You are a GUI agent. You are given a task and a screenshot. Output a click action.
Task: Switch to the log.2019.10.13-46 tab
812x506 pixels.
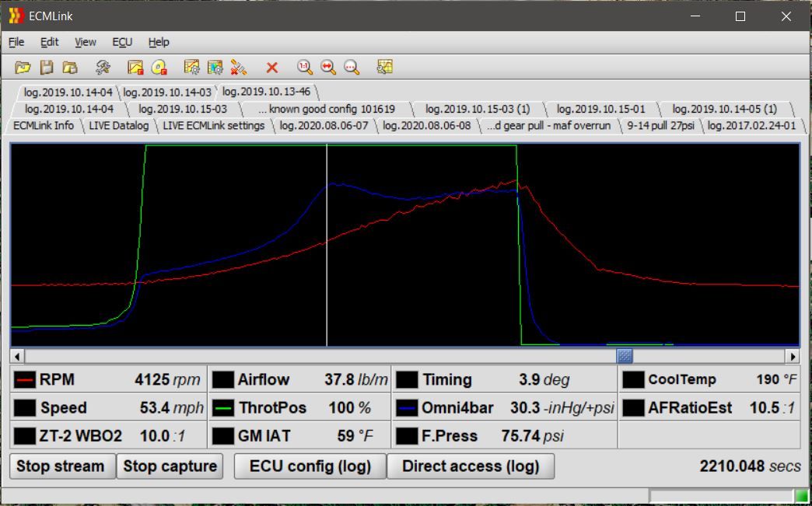[x=266, y=92]
